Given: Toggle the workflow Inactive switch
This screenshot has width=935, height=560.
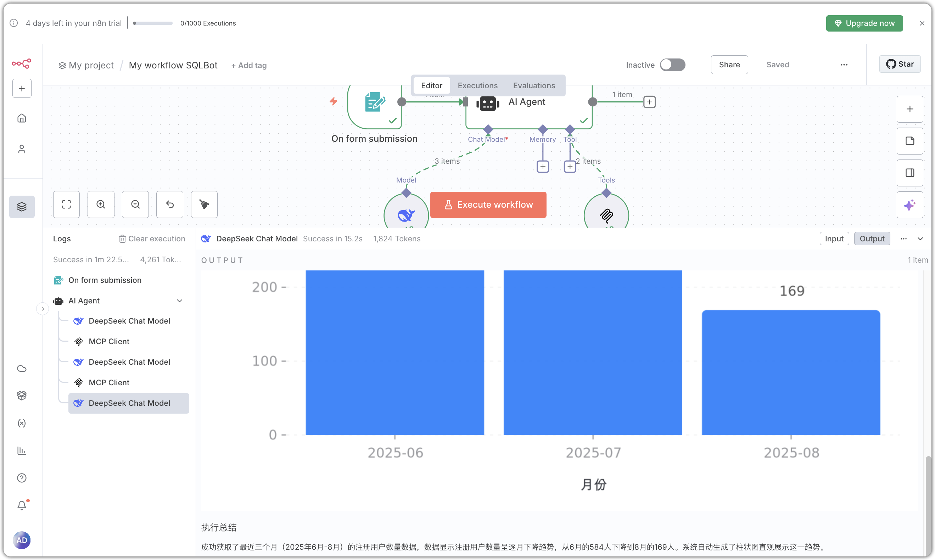Looking at the screenshot, I should (x=672, y=65).
